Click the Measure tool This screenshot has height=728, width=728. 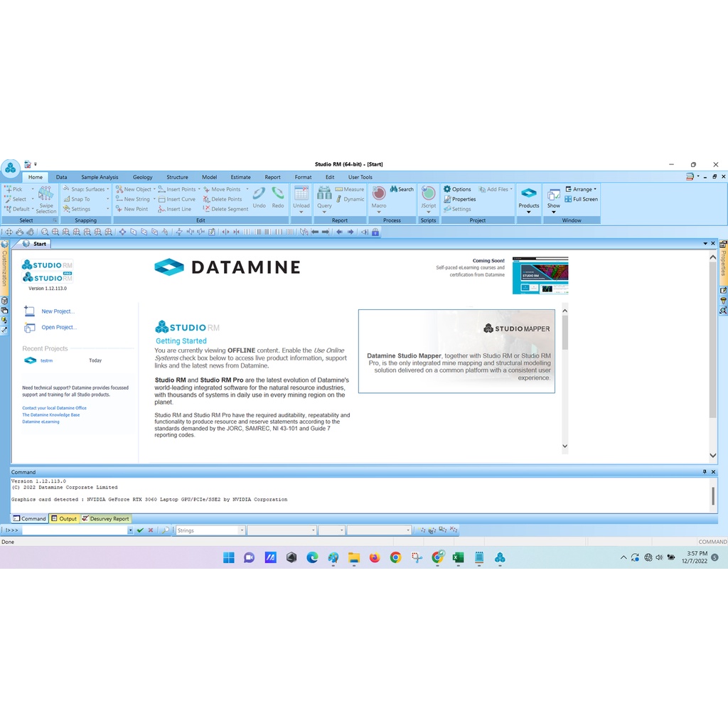tap(350, 189)
